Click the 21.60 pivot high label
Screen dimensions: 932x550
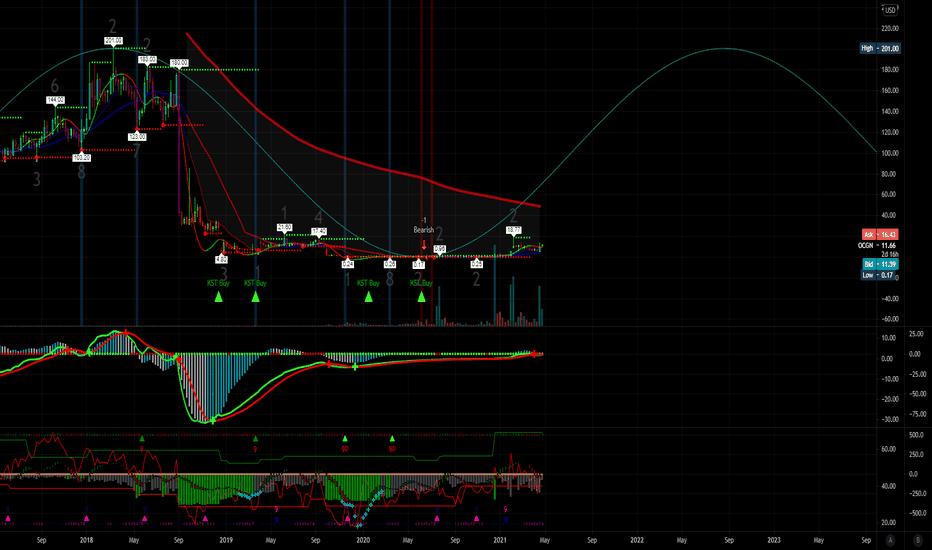tap(285, 228)
